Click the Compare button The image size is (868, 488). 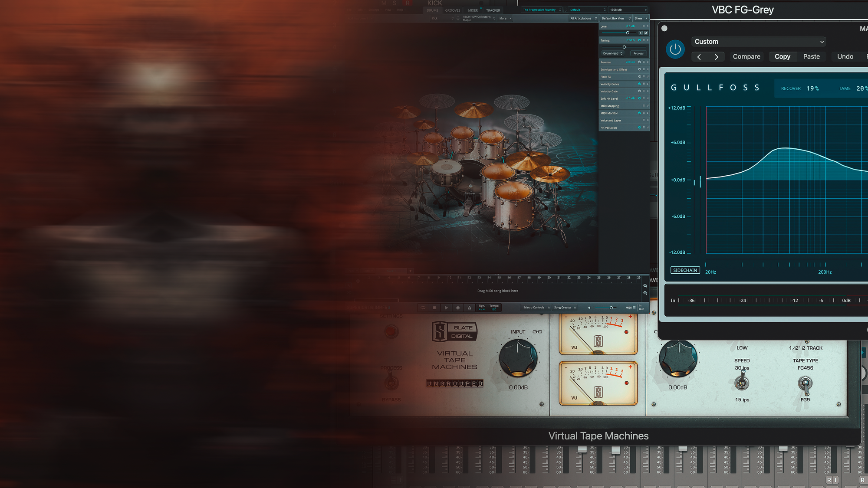pyautogui.click(x=746, y=57)
